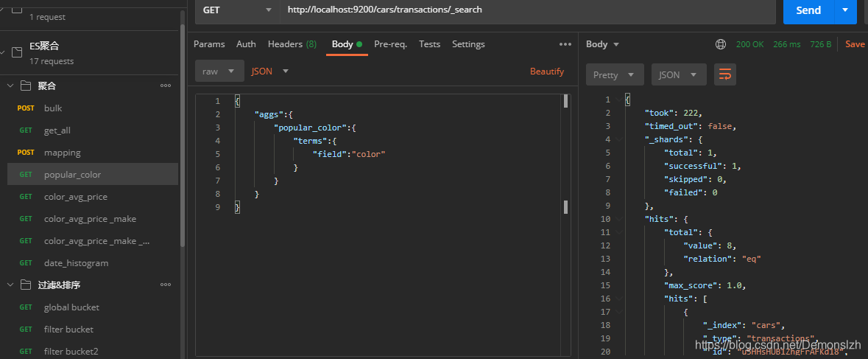Open the 聚合 folder options ellipsis
Image resolution: width=868 pixels, height=359 pixels.
click(x=166, y=86)
